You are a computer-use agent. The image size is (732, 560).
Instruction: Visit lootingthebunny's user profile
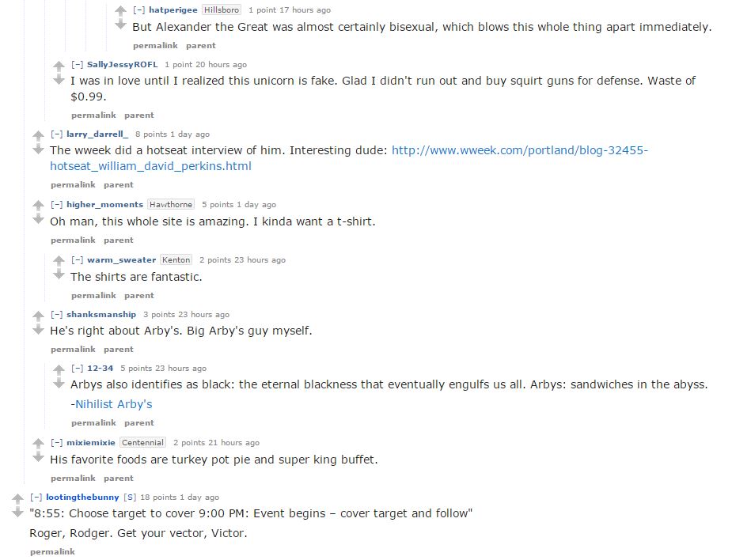pos(82,498)
